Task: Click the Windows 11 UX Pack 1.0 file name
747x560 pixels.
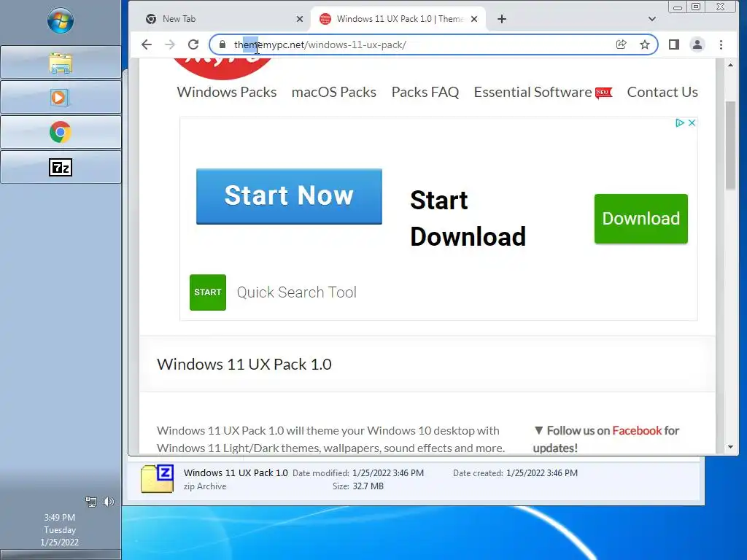Action: [236, 472]
